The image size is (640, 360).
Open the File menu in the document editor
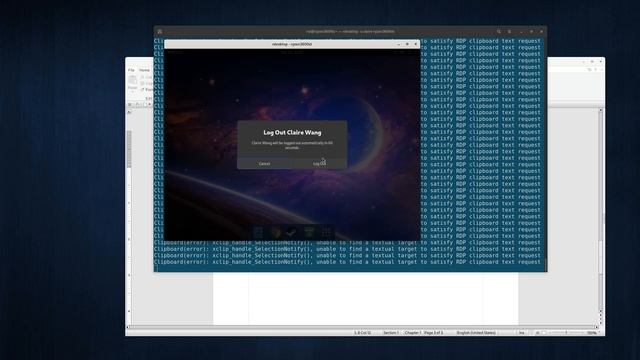coord(131,70)
